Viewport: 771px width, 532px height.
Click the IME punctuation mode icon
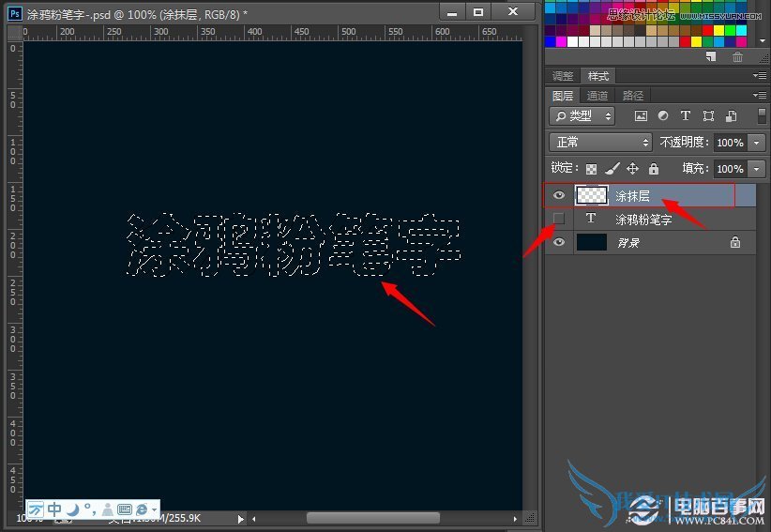[90, 509]
